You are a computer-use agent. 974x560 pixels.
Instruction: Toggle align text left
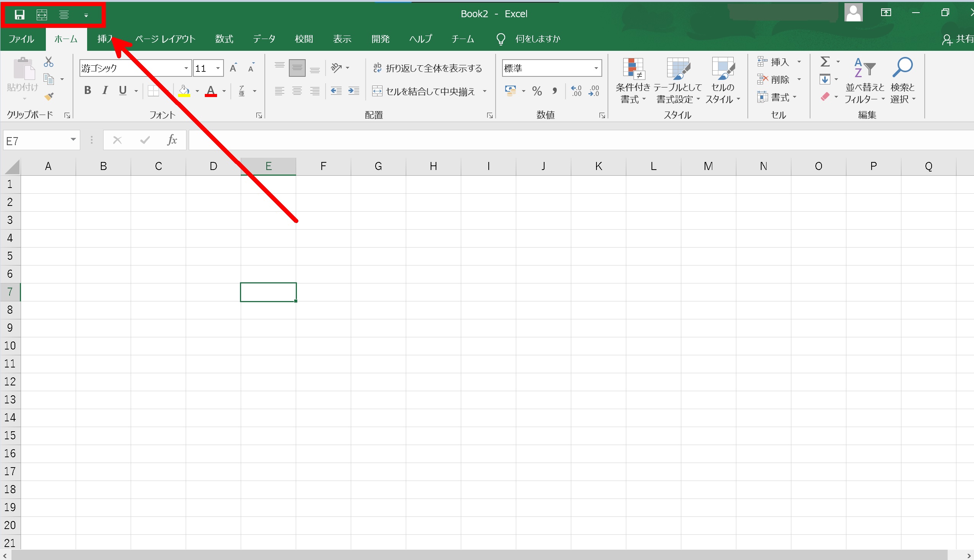coord(280,91)
